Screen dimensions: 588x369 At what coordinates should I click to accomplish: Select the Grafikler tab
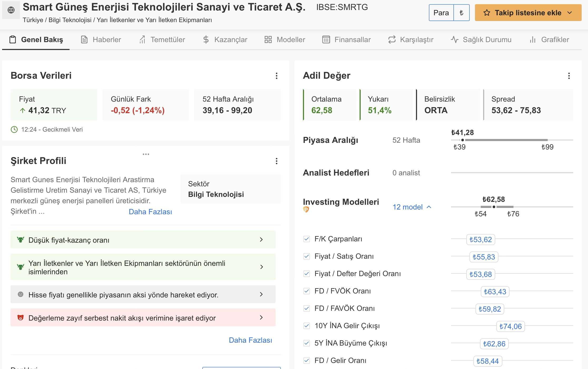(549, 40)
